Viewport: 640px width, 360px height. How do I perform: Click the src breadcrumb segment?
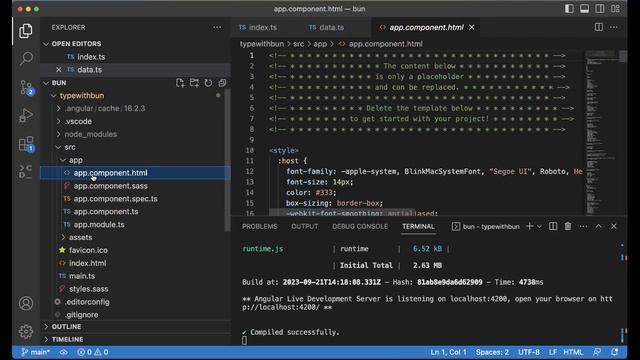click(298, 44)
